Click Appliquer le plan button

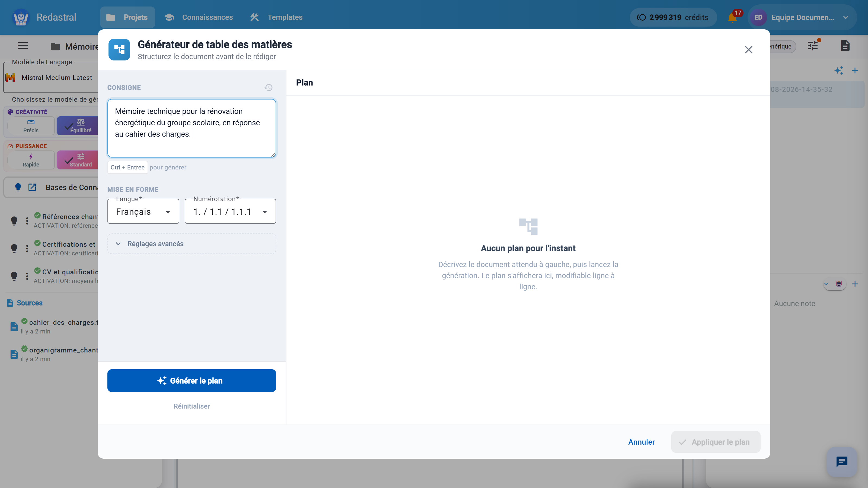[x=716, y=442]
